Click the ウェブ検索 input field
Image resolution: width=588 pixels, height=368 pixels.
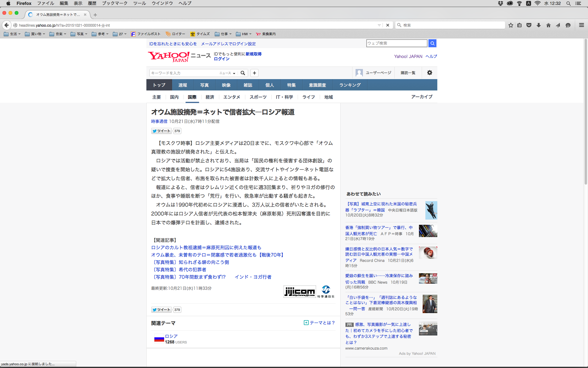(x=397, y=43)
